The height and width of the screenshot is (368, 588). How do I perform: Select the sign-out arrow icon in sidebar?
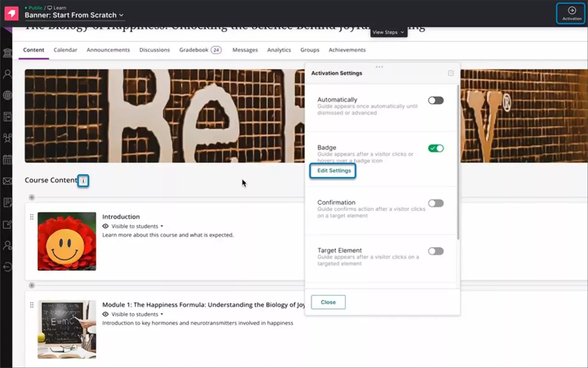8,267
